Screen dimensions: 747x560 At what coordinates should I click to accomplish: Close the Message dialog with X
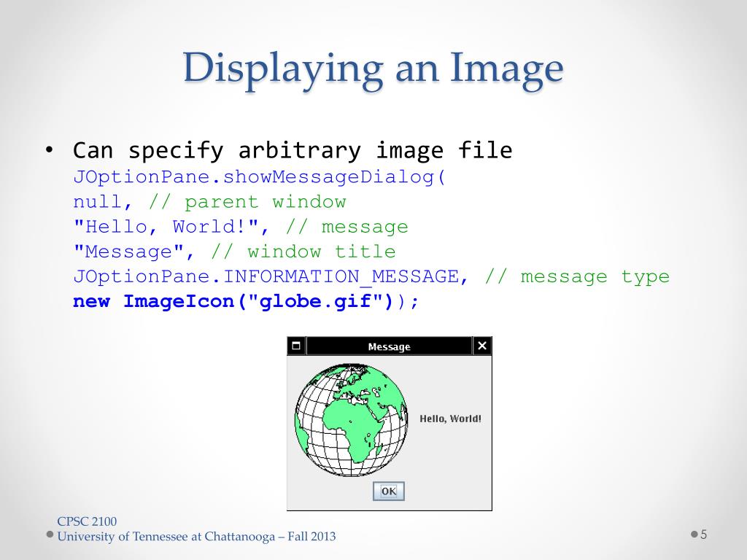tap(482, 346)
